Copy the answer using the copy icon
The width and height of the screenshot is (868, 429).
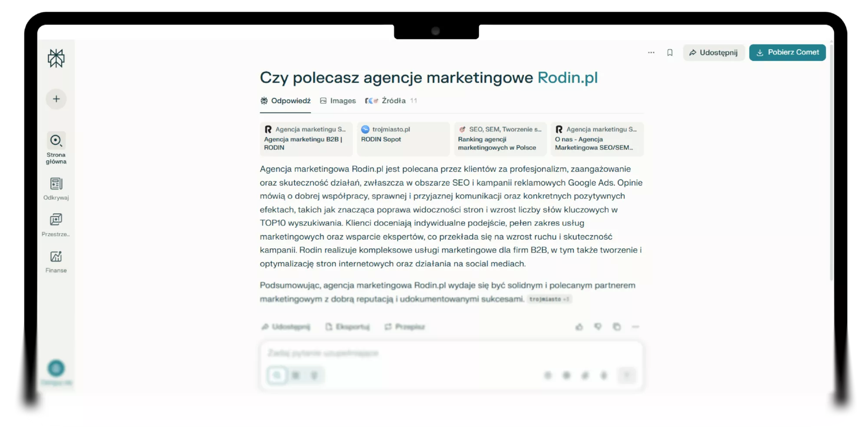coord(617,327)
